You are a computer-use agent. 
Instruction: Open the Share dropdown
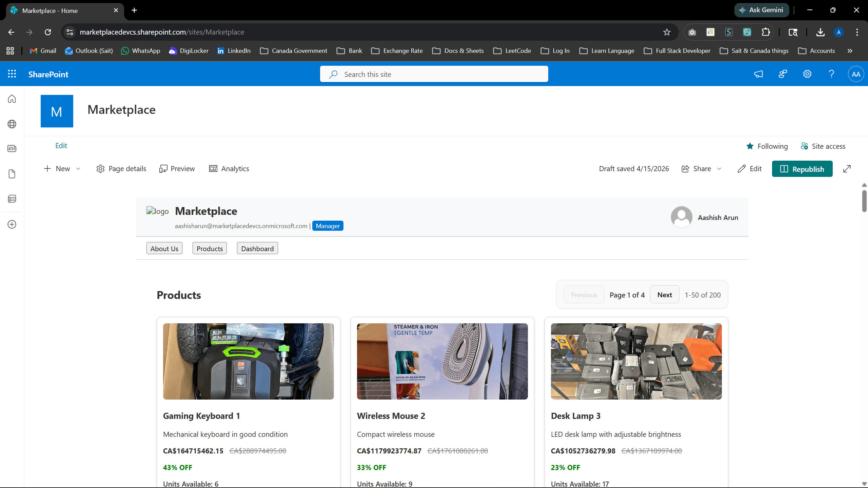pos(702,169)
